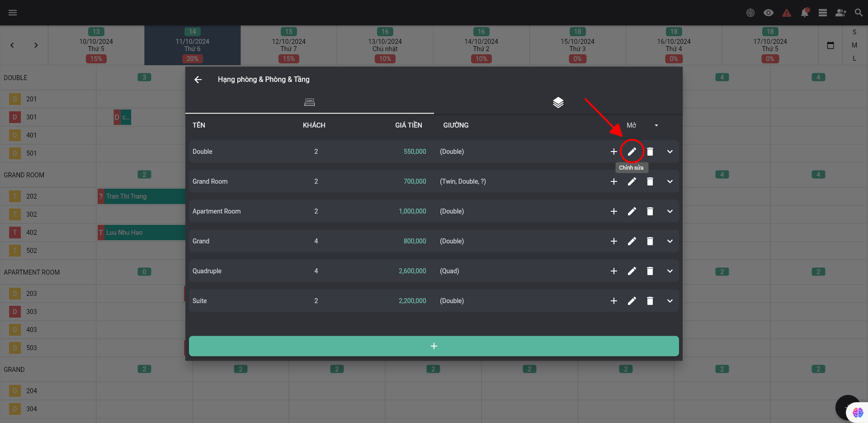Expand the Grand row
The image size is (868, 423).
[670, 241]
